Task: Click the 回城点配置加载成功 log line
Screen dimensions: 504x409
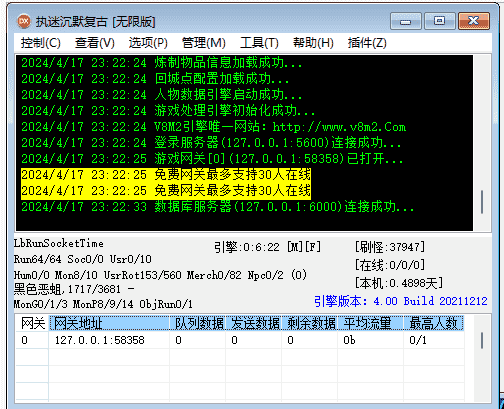Action: 155,79
